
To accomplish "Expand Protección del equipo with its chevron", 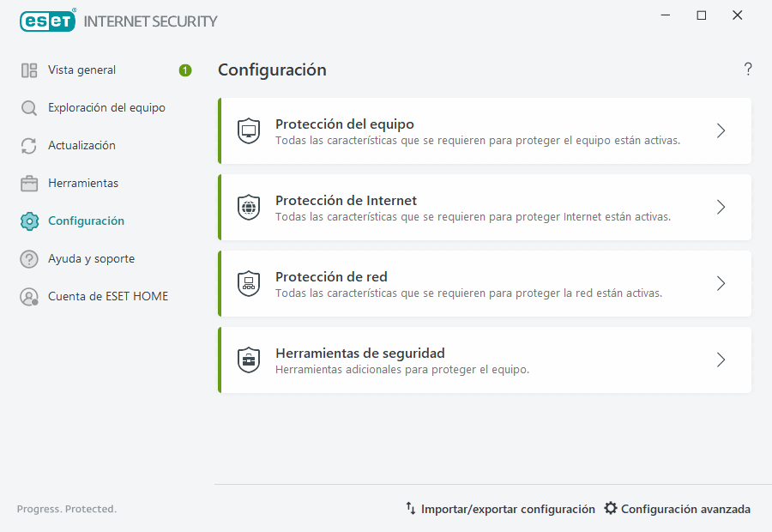I will click(721, 130).
